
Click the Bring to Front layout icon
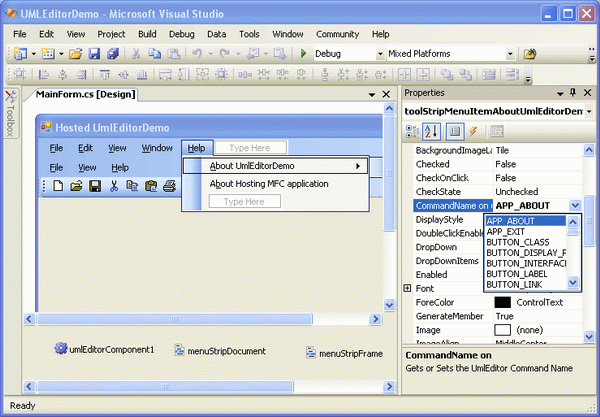447,74
